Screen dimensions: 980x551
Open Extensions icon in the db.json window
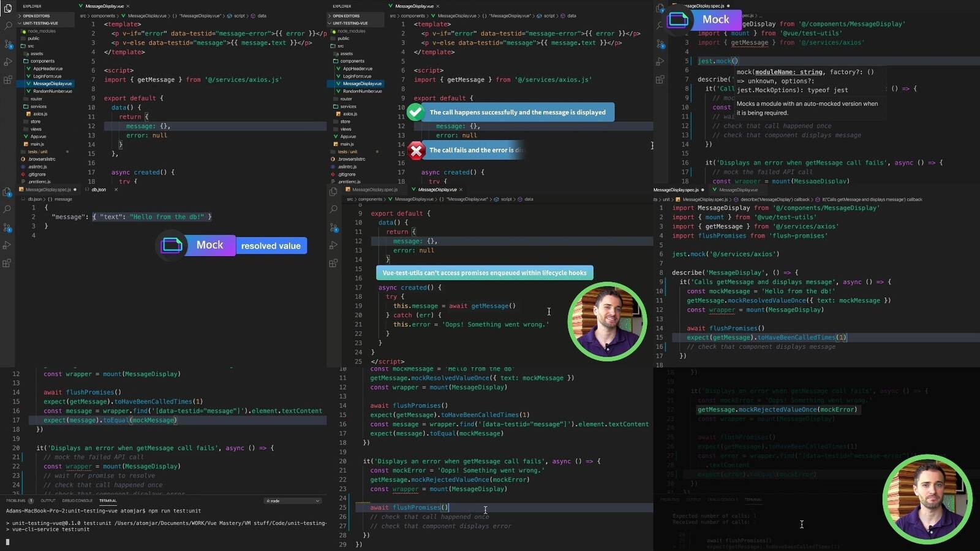pos(7,264)
